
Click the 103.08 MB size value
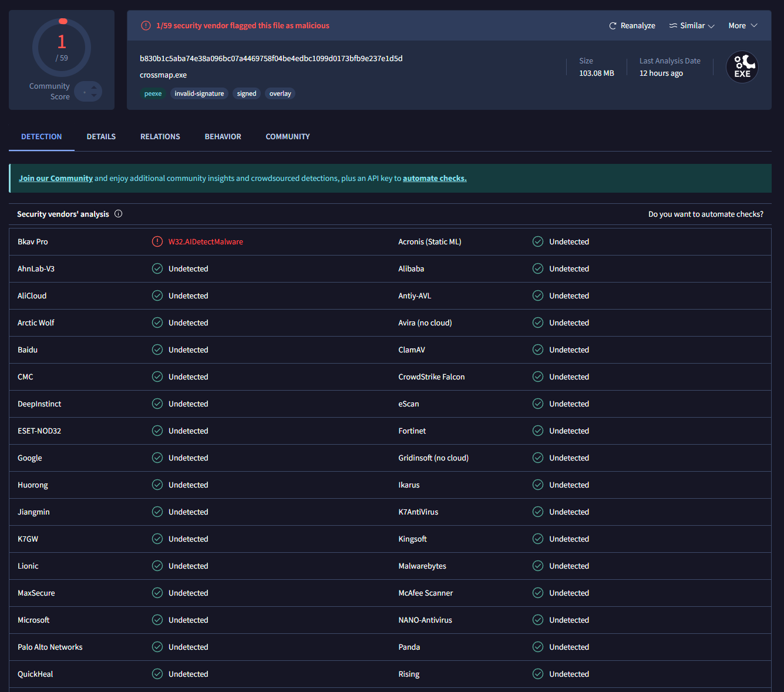(597, 73)
